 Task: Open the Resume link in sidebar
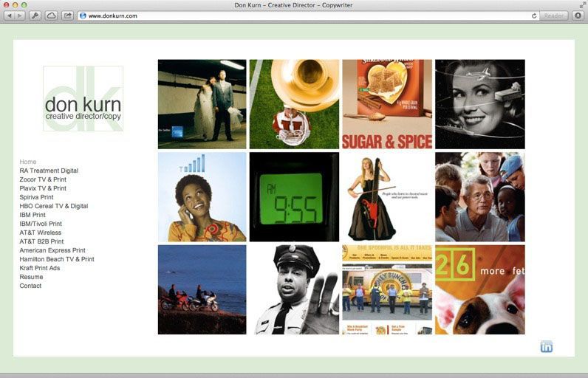(x=31, y=277)
